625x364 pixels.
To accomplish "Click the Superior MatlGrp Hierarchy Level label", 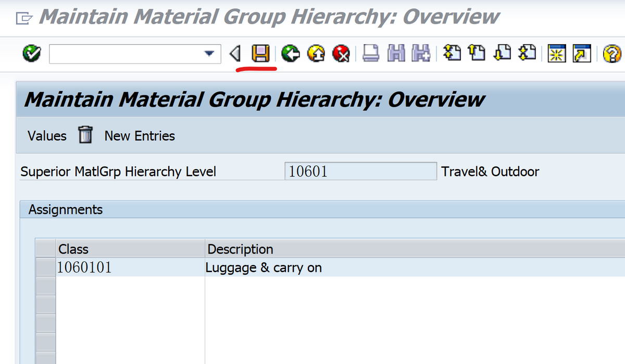I will pos(118,171).
